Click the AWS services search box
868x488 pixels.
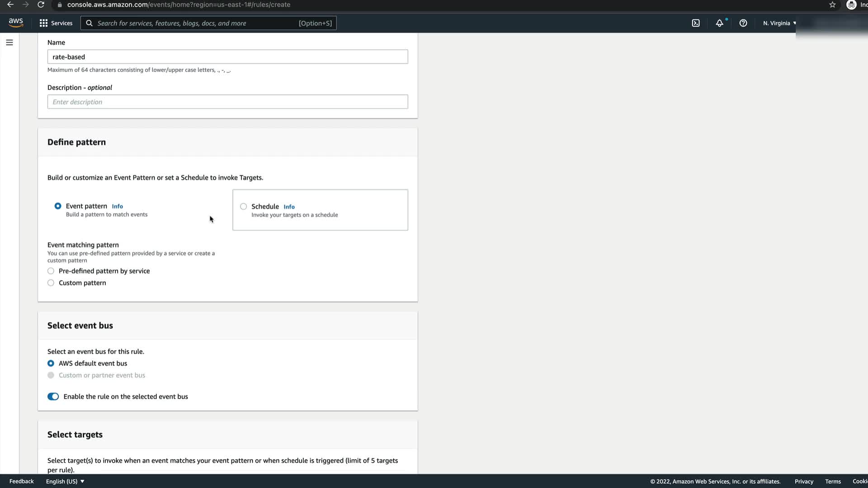coord(208,23)
